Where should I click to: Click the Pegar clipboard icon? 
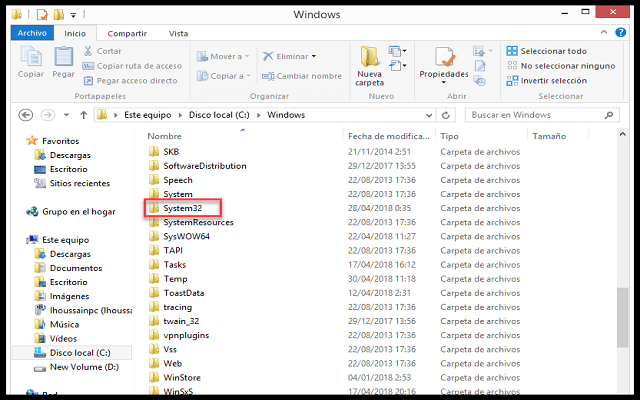(63, 60)
